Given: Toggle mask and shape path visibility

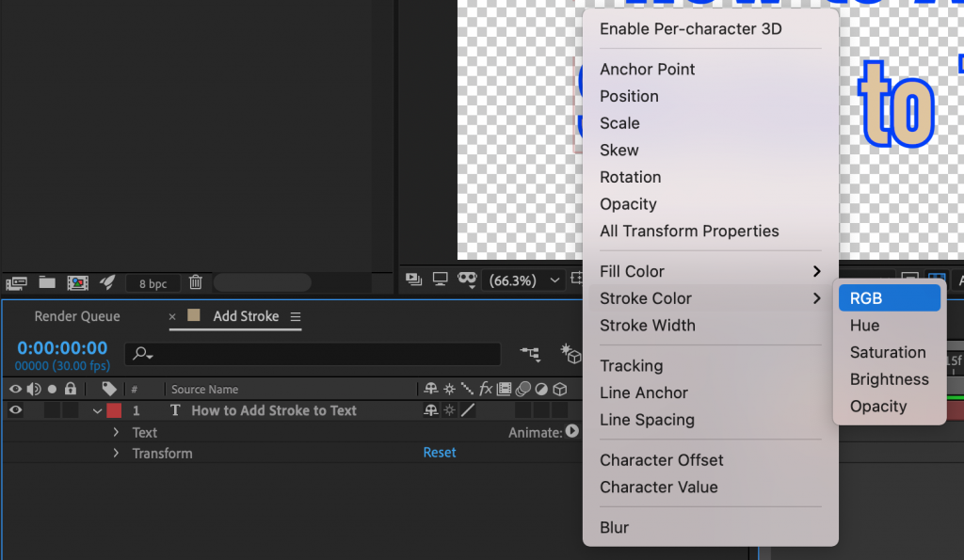Looking at the screenshot, I should pos(467,280).
